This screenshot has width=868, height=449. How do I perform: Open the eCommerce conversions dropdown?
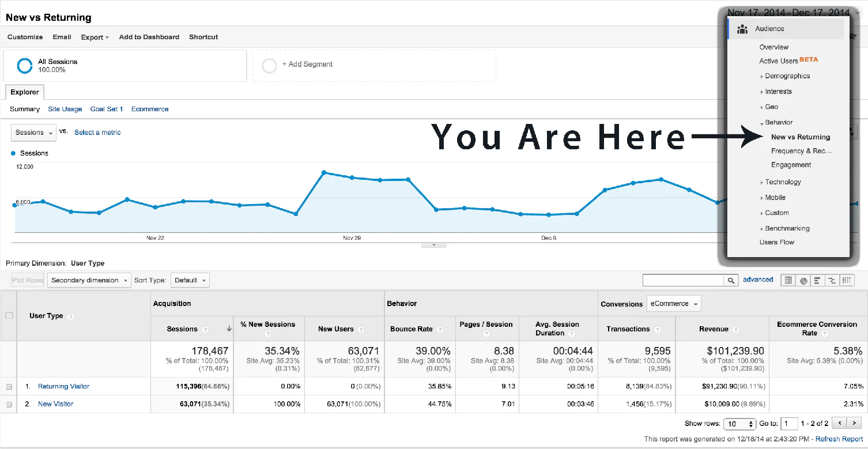tap(674, 304)
